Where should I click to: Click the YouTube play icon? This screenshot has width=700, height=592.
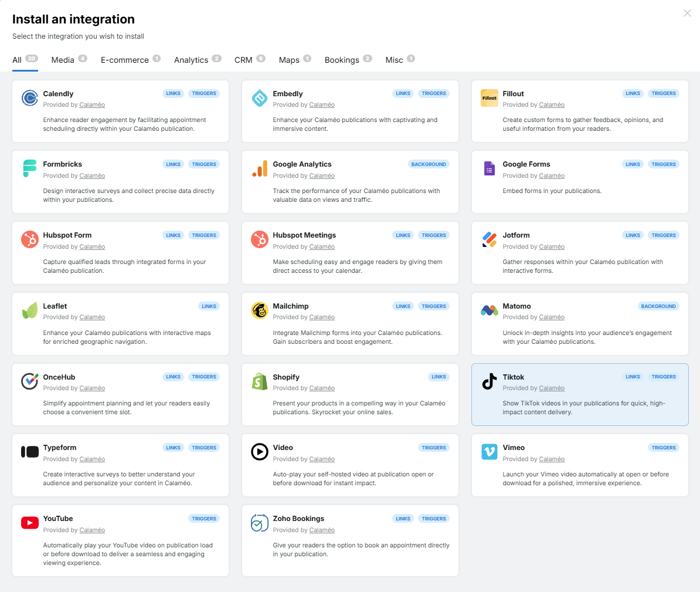coord(29,523)
